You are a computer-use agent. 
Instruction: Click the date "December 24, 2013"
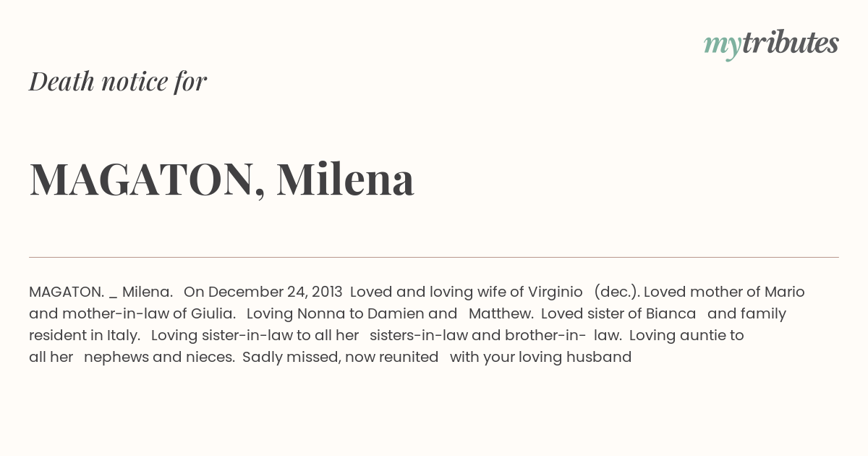click(275, 292)
